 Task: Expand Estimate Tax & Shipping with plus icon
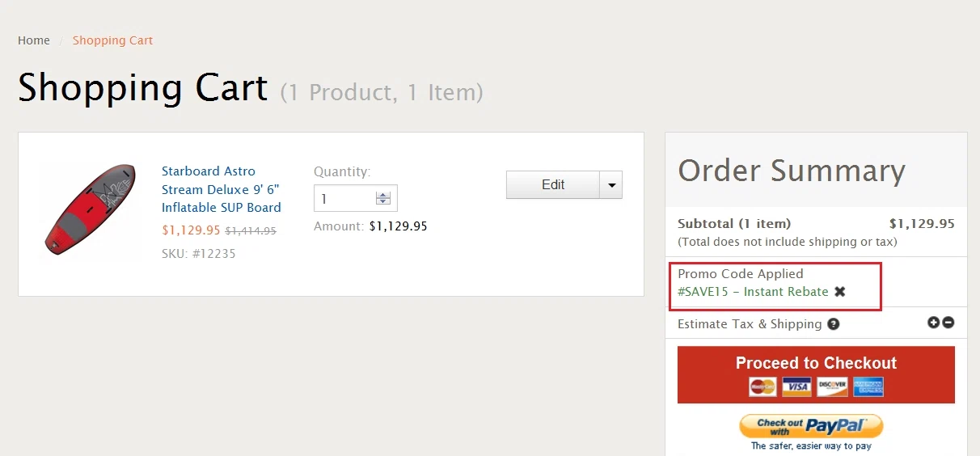(x=934, y=322)
